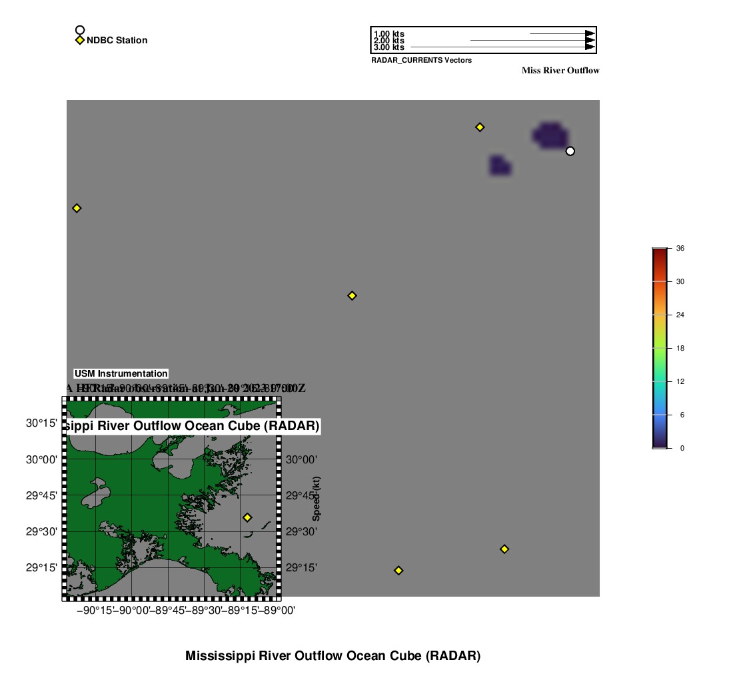Click the larger dark purple radar patch
The height and width of the screenshot is (700, 733).
[x=550, y=135]
